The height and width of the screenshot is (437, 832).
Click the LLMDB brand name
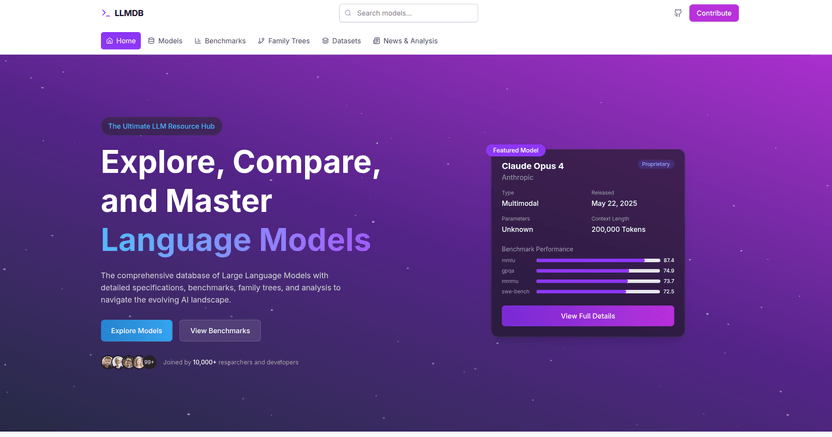129,13
